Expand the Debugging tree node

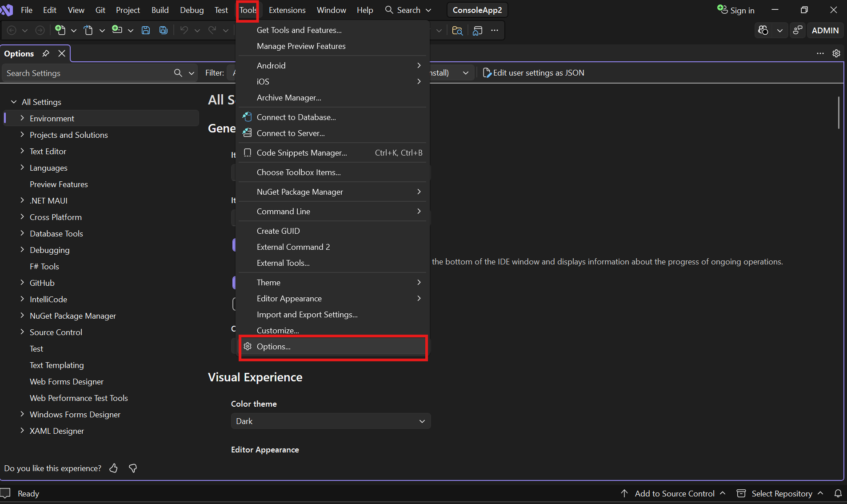point(22,250)
